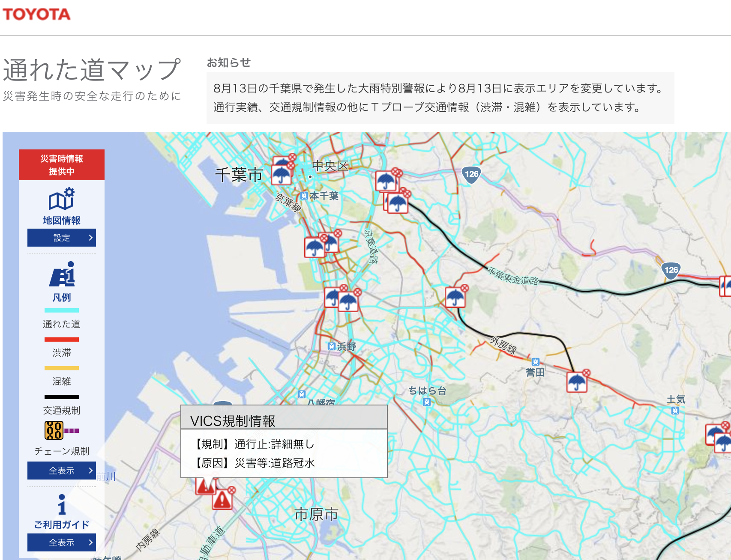This screenshot has width=731, height=560.
Task: Click the 通れた道マップ page title
Action: tap(92, 69)
